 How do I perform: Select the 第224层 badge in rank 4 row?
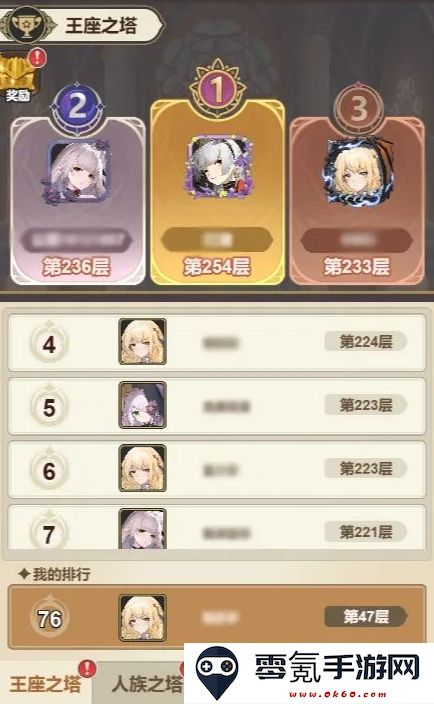pos(366,342)
